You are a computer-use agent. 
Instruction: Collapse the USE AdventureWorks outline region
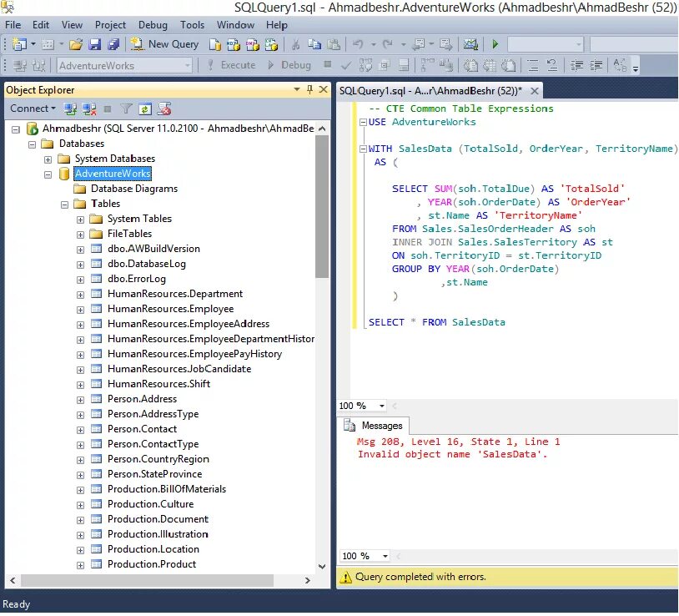pos(364,122)
